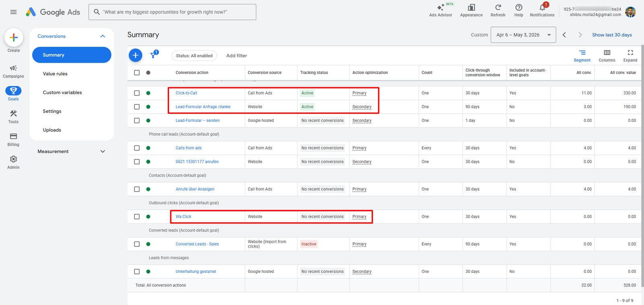
Task: Check the Lead-Formular Anfrage /danke row checkbox
Action: [x=137, y=107]
